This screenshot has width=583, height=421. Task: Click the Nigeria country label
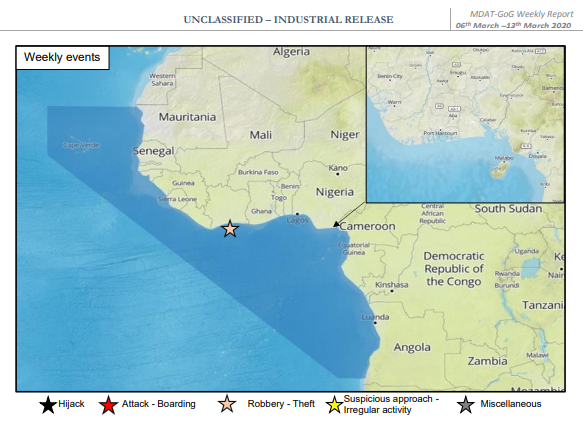tap(335, 192)
